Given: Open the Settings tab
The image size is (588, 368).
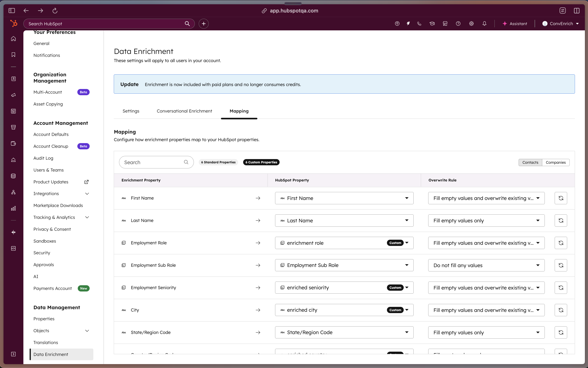Looking at the screenshot, I should 131,111.
